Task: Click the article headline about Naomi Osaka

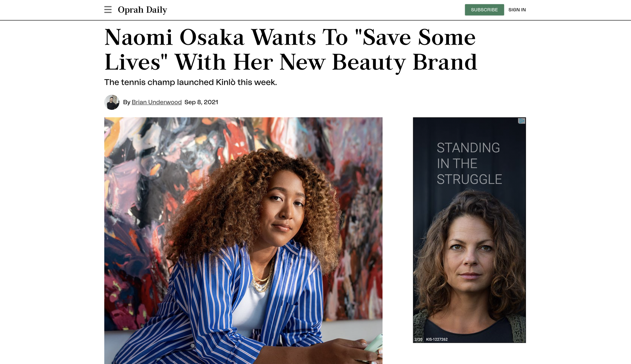Action: pos(291,50)
